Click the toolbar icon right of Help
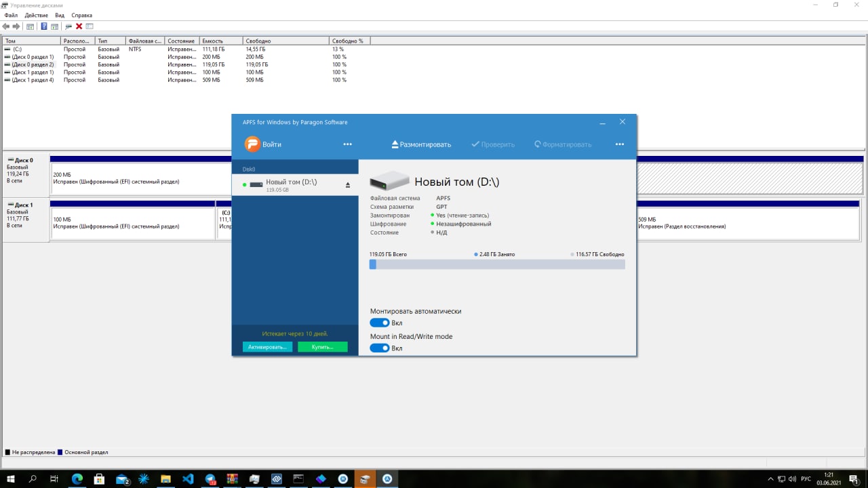868x488 pixels. [x=54, y=26]
